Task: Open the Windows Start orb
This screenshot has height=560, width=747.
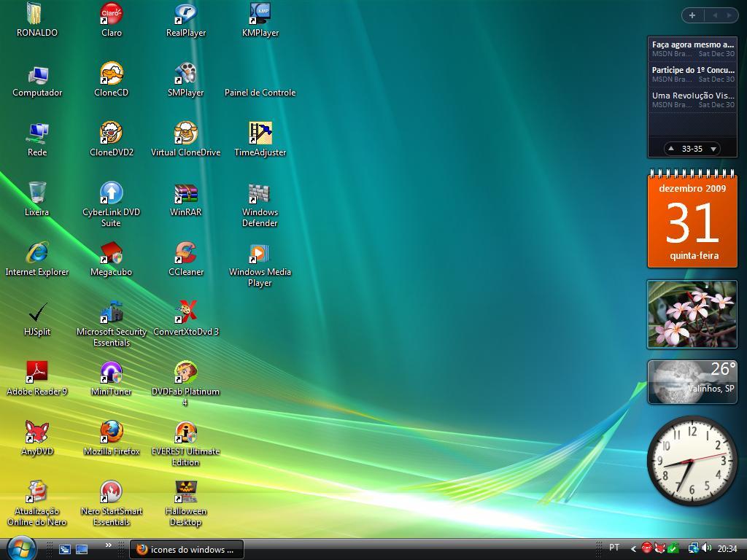Action: tap(21, 548)
